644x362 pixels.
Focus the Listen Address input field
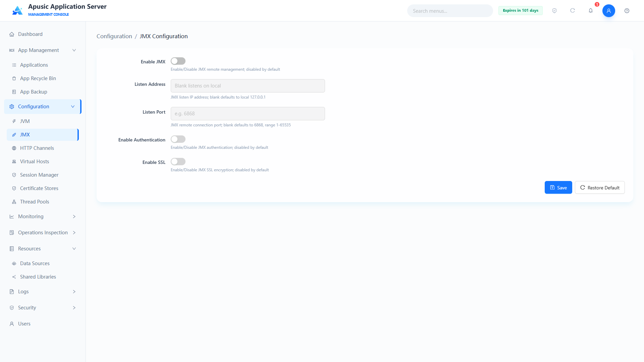click(x=248, y=86)
